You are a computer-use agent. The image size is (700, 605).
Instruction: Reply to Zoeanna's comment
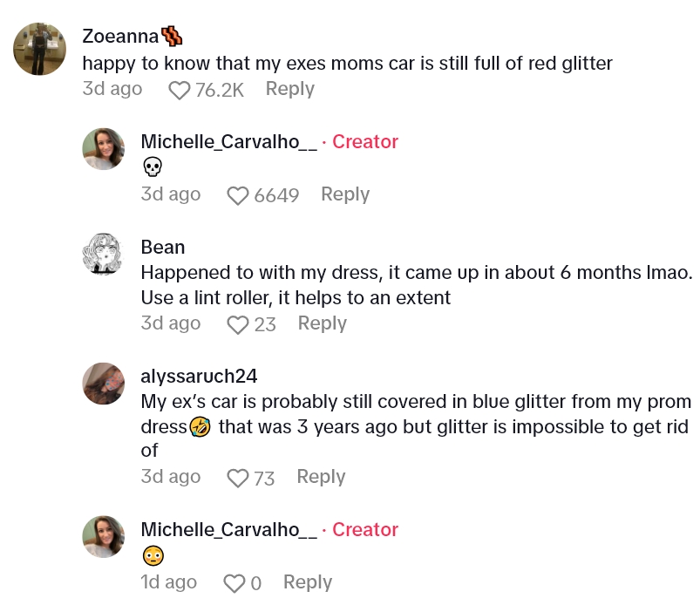289,89
